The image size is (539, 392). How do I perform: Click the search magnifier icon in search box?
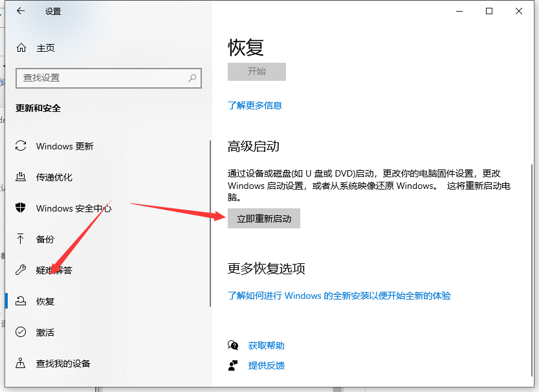coord(192,78)
